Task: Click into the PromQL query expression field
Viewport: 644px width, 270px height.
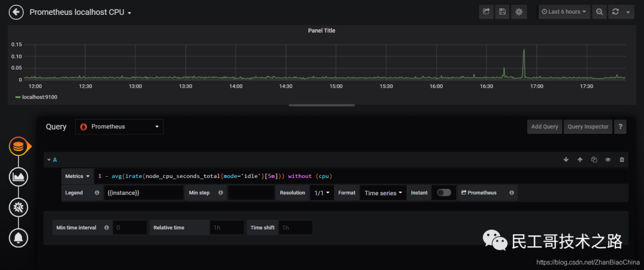Action: (361, 176)
